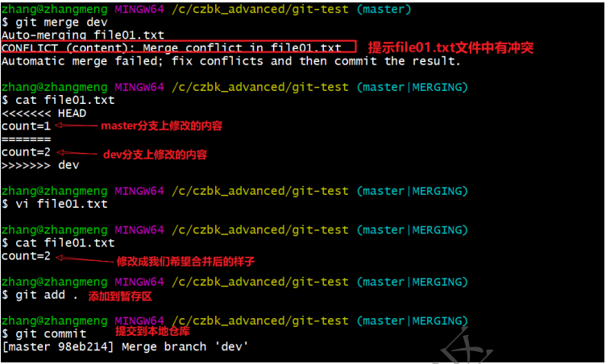Click the 'Automatic merge failed' message line
The height and width of the screenshot is (364, 606).
click(230, 61)
